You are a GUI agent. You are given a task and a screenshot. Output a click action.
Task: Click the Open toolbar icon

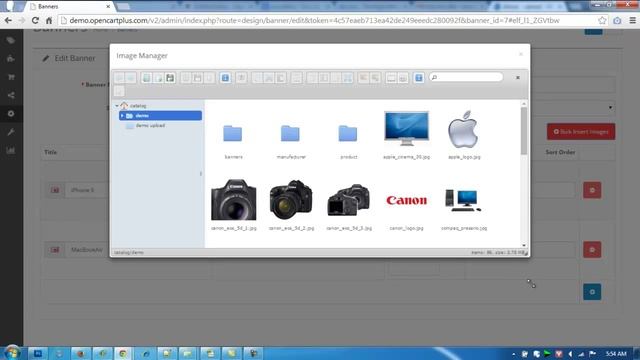186,78
